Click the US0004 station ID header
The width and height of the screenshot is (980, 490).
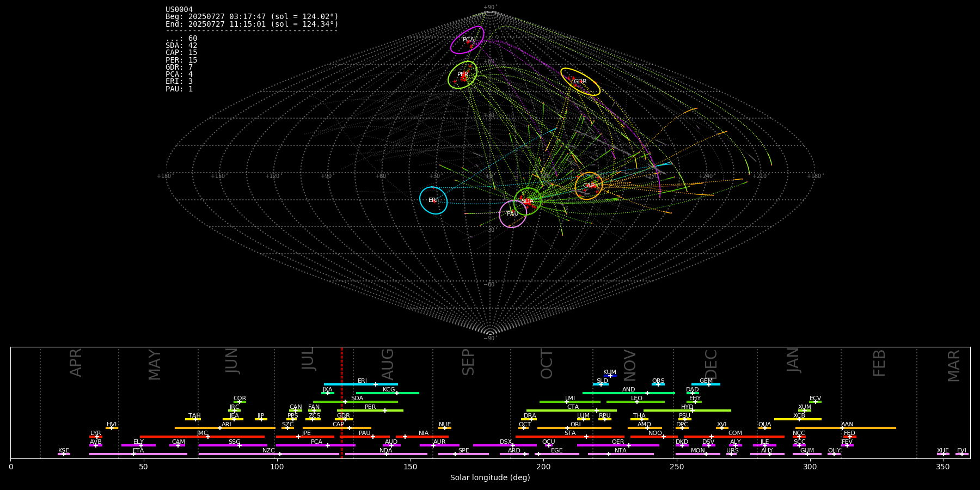(x=179, y=9)
